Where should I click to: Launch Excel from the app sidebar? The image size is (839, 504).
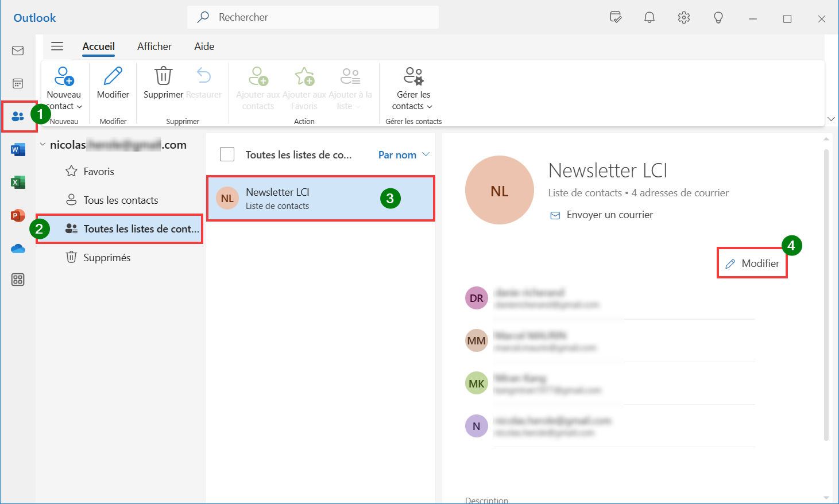[x=18, y=183]
